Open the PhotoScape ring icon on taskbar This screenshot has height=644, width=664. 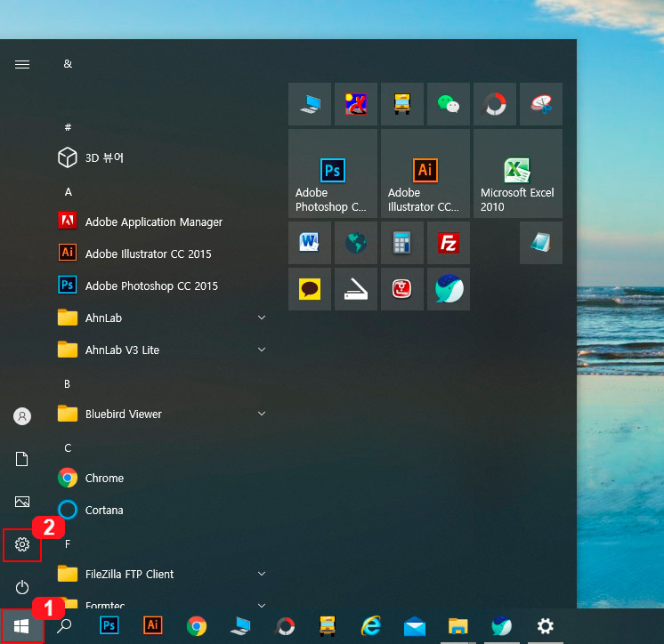pos(285,626)
